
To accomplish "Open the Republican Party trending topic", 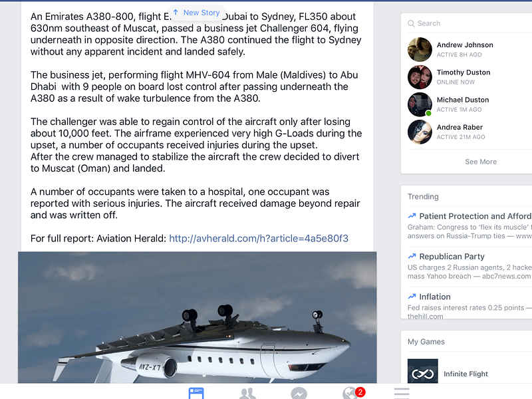I will click(x=469, y=266).
